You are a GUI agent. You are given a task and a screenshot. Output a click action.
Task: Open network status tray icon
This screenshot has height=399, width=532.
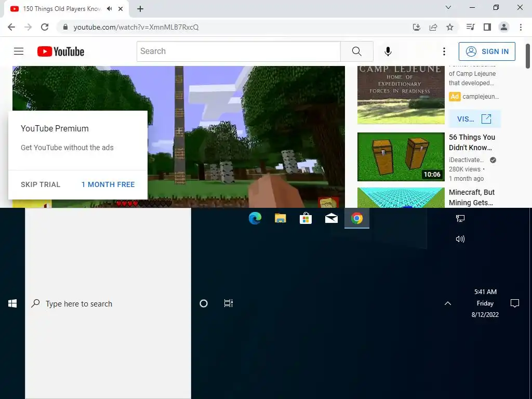pos(460,219)
